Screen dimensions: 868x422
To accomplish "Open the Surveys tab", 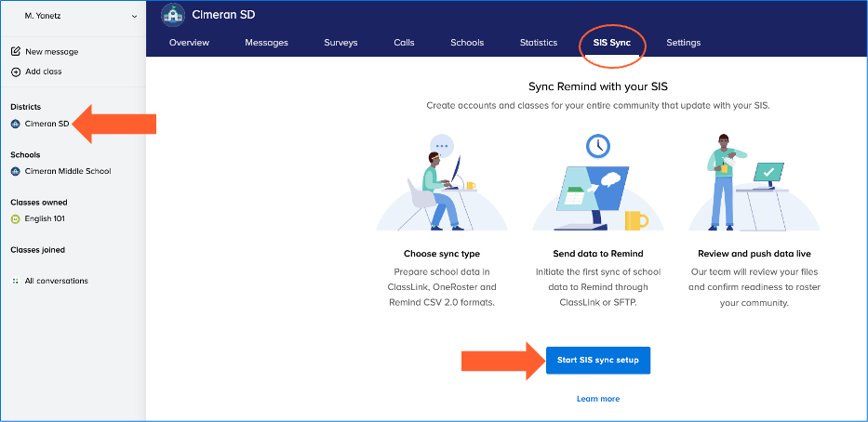I will pyautogui.click(x=341, y=43).
